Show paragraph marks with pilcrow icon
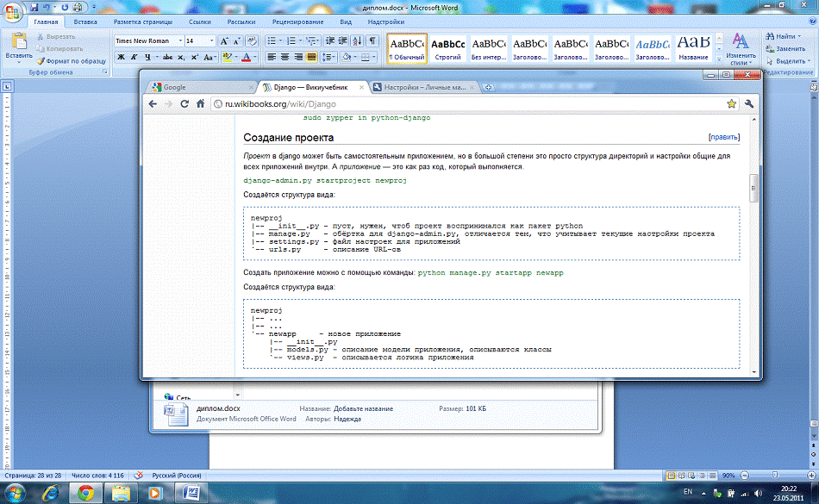 coord(372,40)
